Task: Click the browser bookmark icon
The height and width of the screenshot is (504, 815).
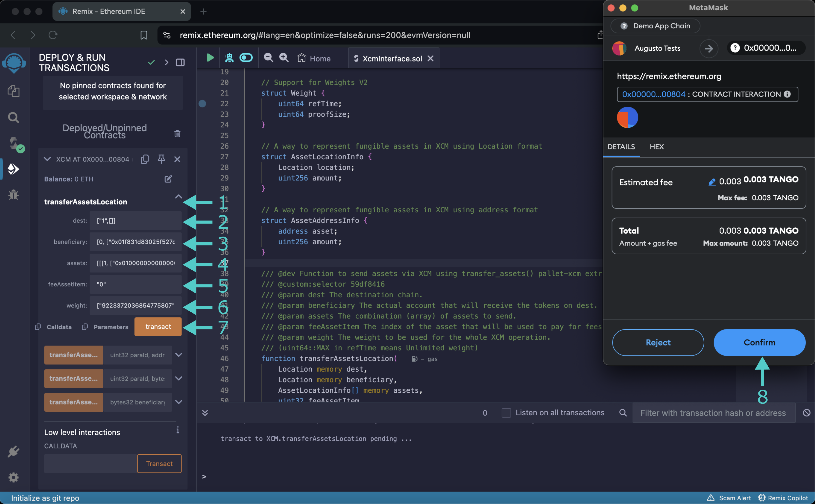Action: tap(144, 35)
